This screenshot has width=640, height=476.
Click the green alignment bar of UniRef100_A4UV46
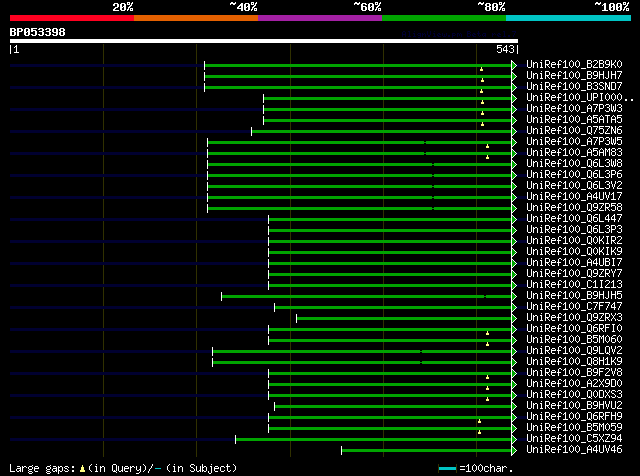427,451
